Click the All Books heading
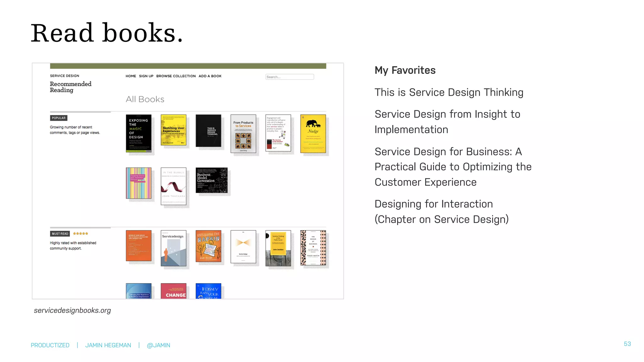The image size is (644, 362). [x=145, y=99]
